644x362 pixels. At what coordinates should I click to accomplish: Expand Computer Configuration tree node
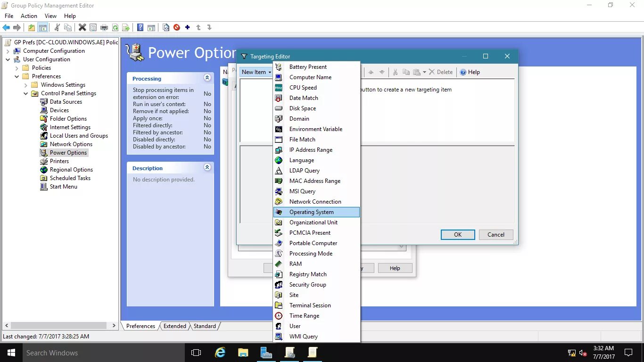click(8, 51)
